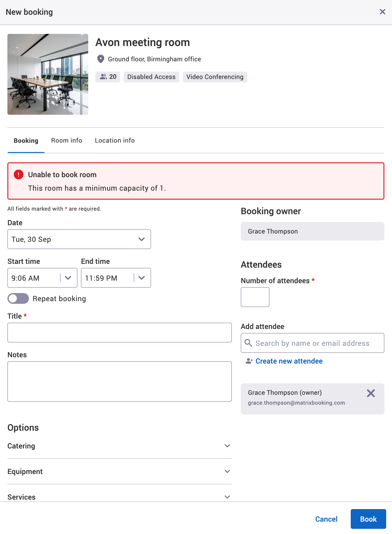Expand the Equipment options section
392x534 pixels.
point(227,471)
